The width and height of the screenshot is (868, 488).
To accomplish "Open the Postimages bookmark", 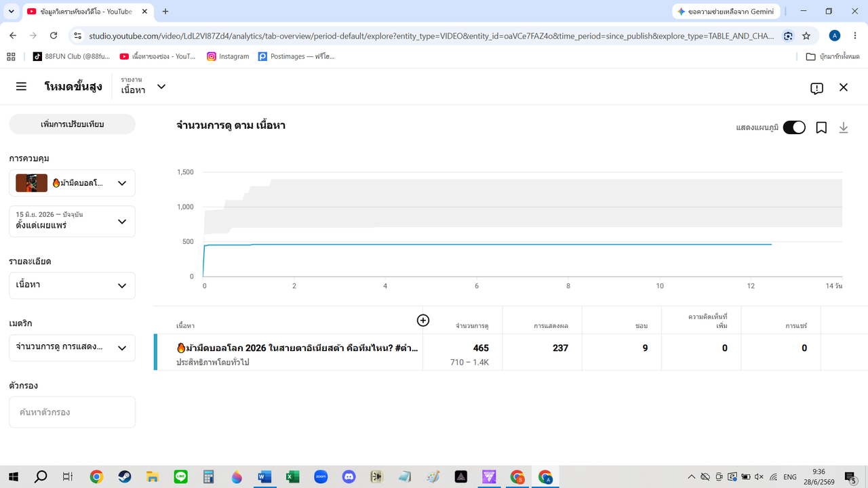I will 296,56.
